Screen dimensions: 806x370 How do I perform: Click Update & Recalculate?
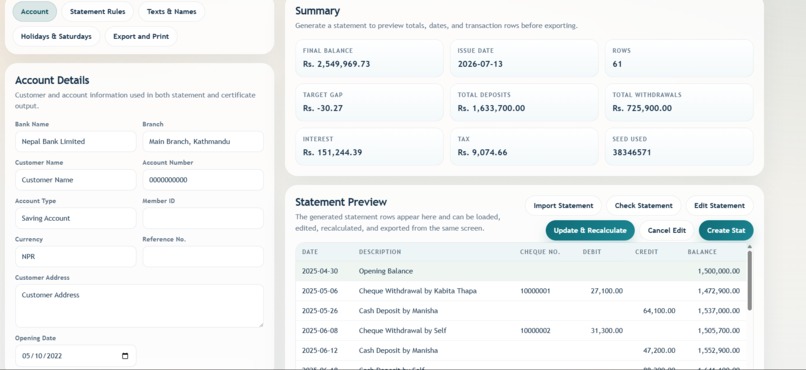(590, 230)
